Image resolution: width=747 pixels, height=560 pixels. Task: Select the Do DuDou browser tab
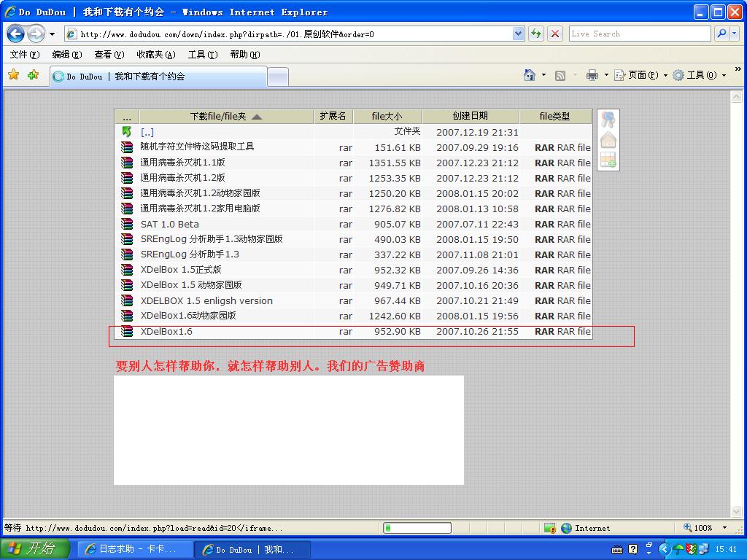click(x=158, y=77)
